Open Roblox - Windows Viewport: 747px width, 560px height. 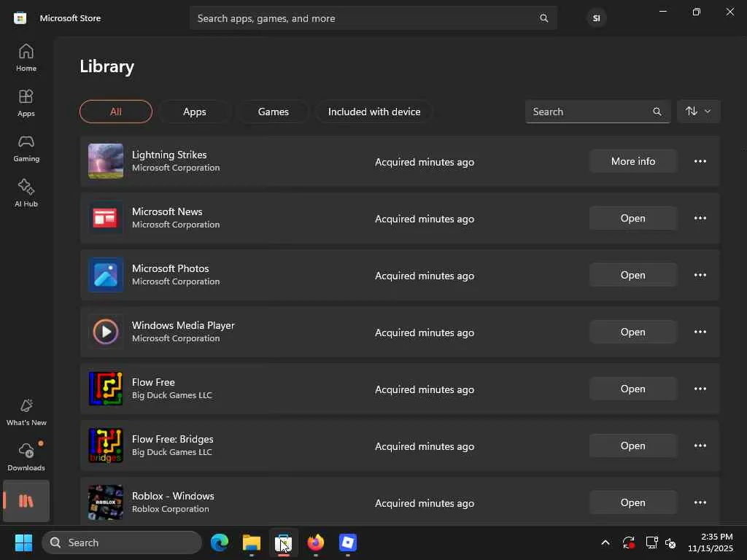(x=632, y=502)
